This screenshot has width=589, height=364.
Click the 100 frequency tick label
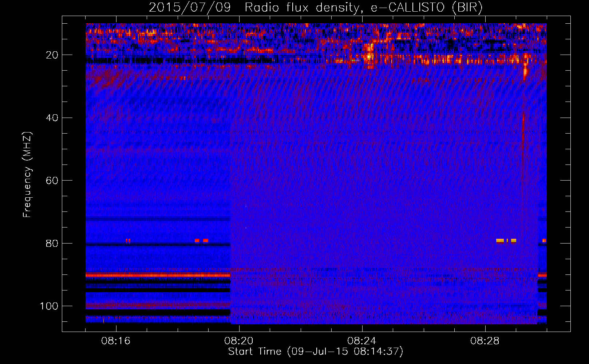pyautogui.click(x=49, y=306)
